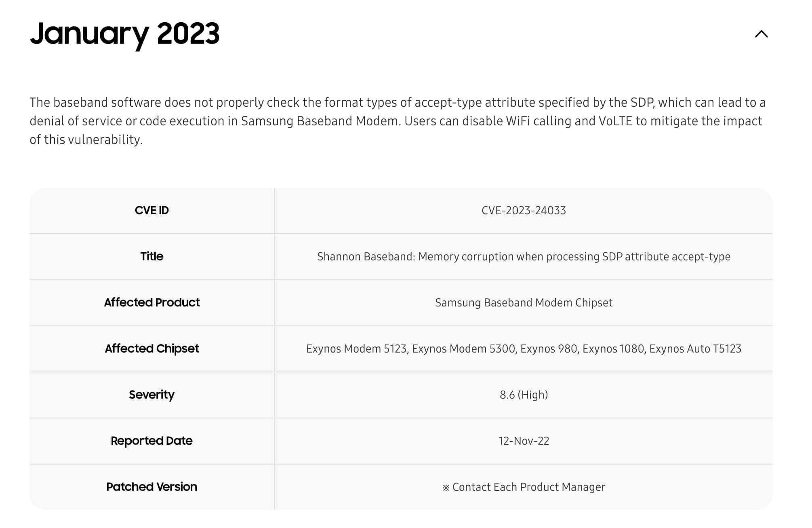Select the 8.6 (High) severity value
Image resolution: width=812 pixels, height=528 pixels.
pyautogui.click(x=524, y=395)
